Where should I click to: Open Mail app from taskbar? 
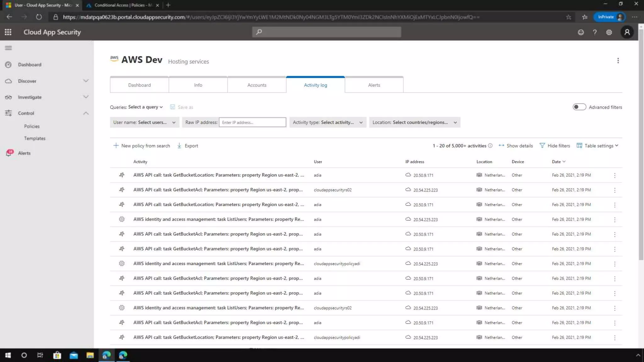pos(74,355)
